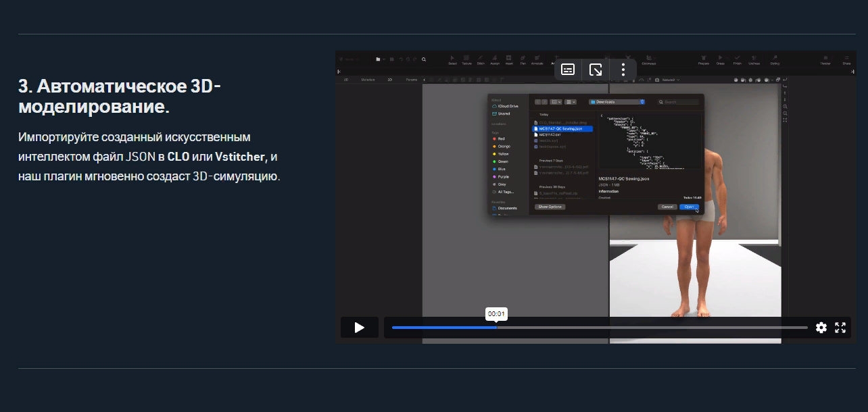Click the Undress stage icon
The height and width of the screenshot is (412, 868).
(x=754, y=59)
